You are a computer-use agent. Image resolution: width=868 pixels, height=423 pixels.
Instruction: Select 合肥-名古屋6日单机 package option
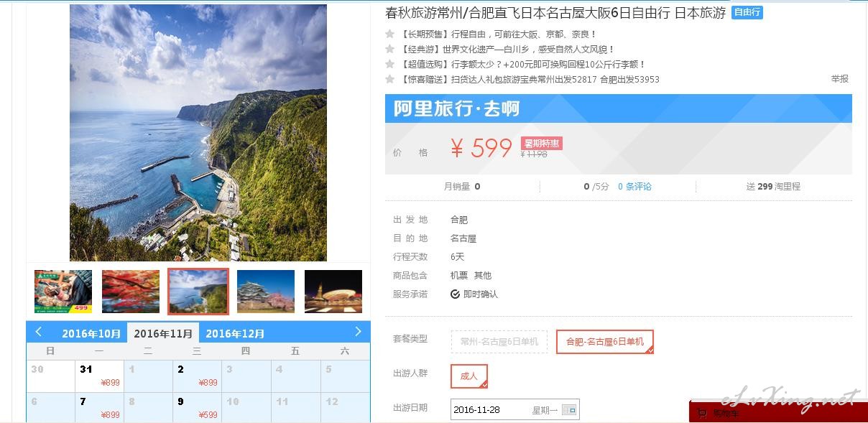pyautogui.click(x=605, y=342)
